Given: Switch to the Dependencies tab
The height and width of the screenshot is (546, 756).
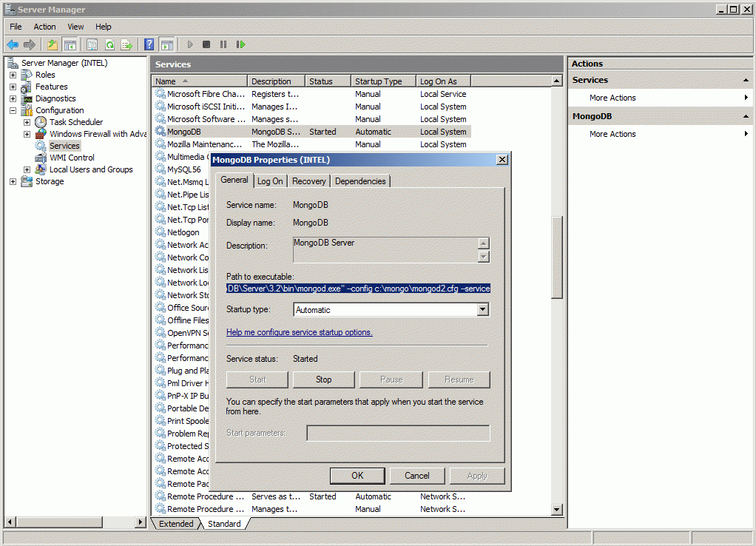Looking at the screenshot, I should click(360, 181).
